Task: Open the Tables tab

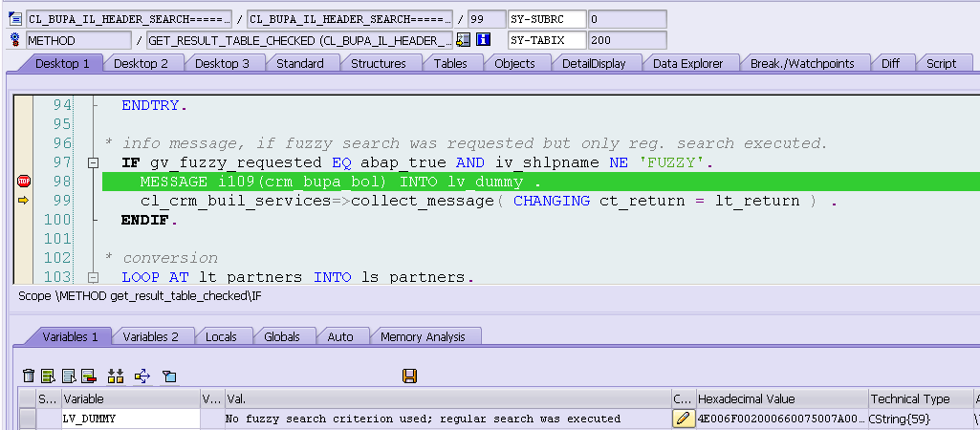Action: tap(450, 63)
